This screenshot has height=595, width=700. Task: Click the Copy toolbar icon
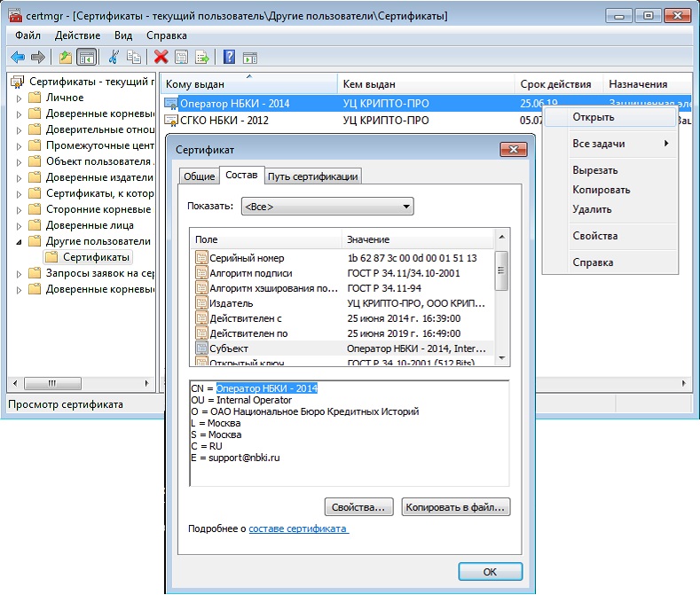pos(133,57)
